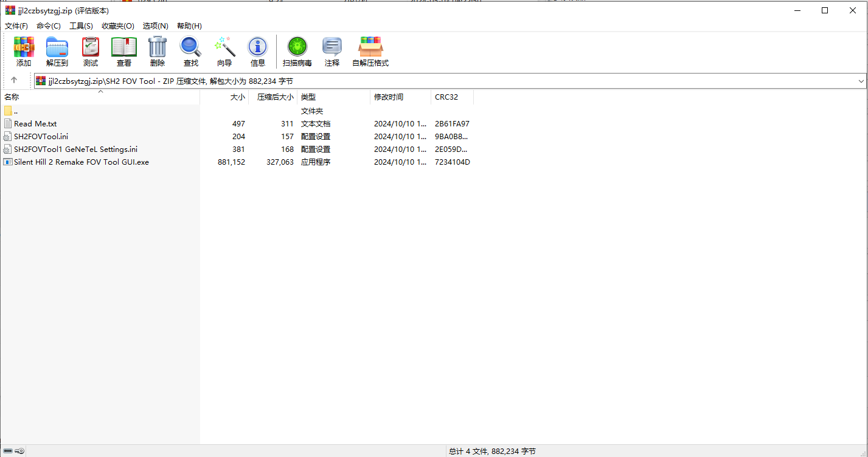Viewport: 868px width, 457px height.
Task: Open the 工具(S) menu
Action: (x=81, y=26)
